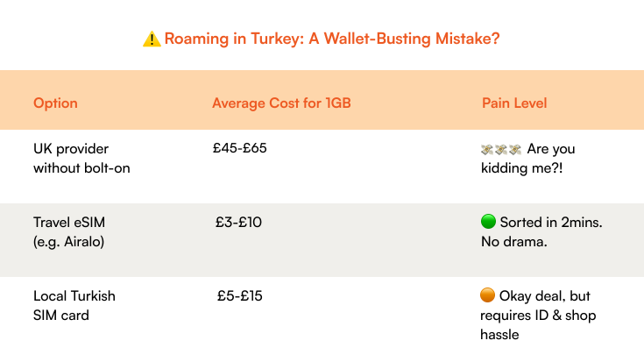
Task: Click the 'Local Turkish SIM card' cell
Action: tap(74, 305)
